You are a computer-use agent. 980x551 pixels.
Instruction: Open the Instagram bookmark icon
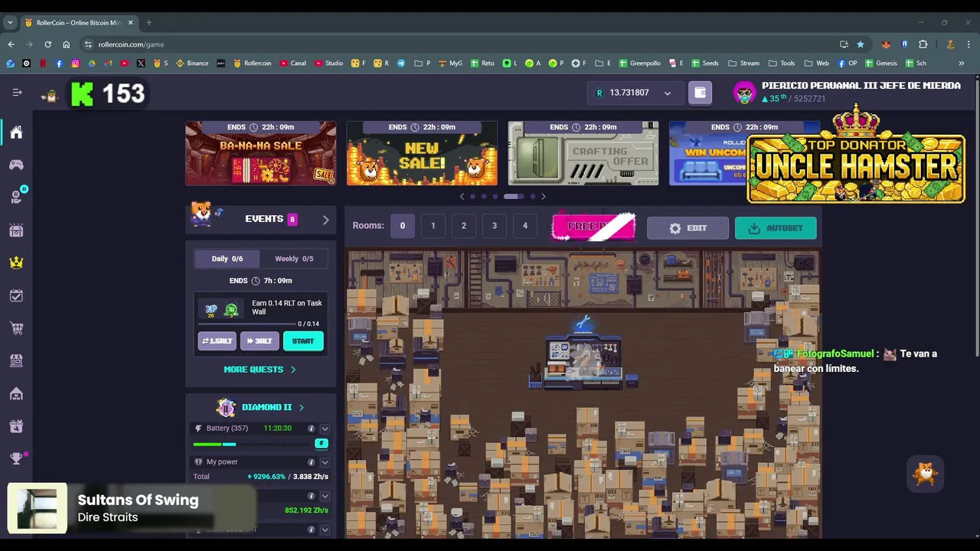pos(75,64)
